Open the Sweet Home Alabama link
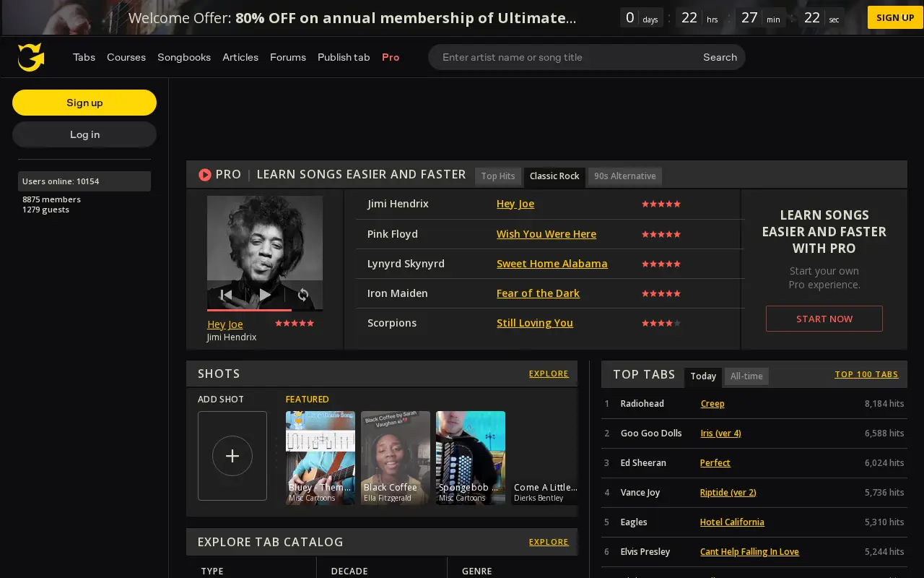This screenshot has width=924, height=578. tap(552, 264)
